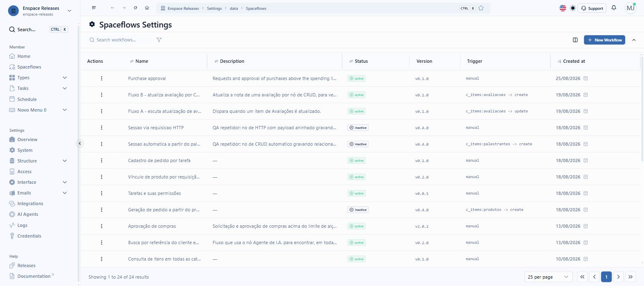Open the home icon in top bar

pyautogui.click(x=147, y=8)
